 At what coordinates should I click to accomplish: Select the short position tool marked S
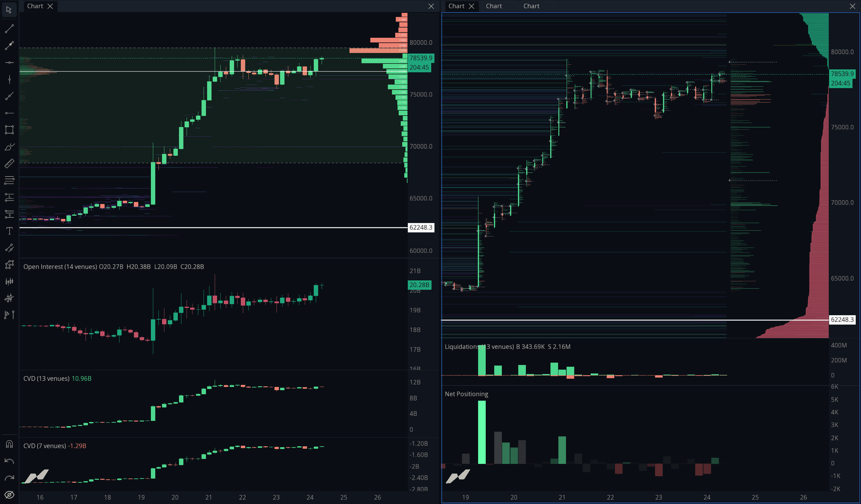9,214
